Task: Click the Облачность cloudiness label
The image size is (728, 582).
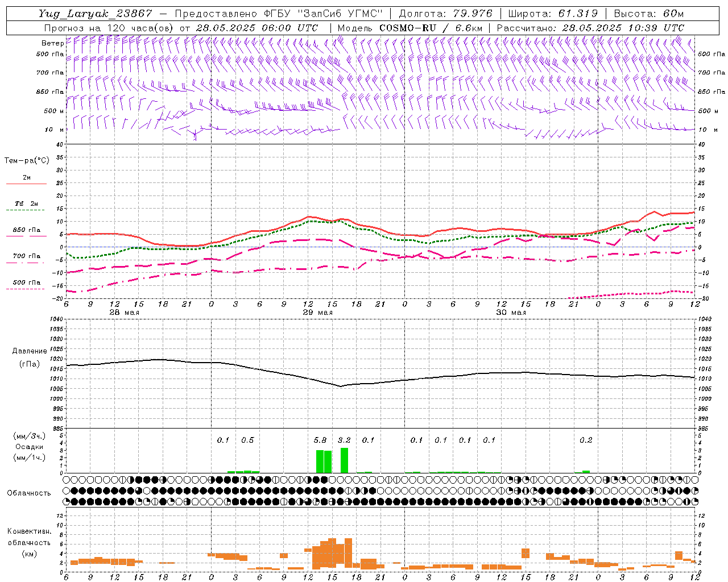Action: 29,493
